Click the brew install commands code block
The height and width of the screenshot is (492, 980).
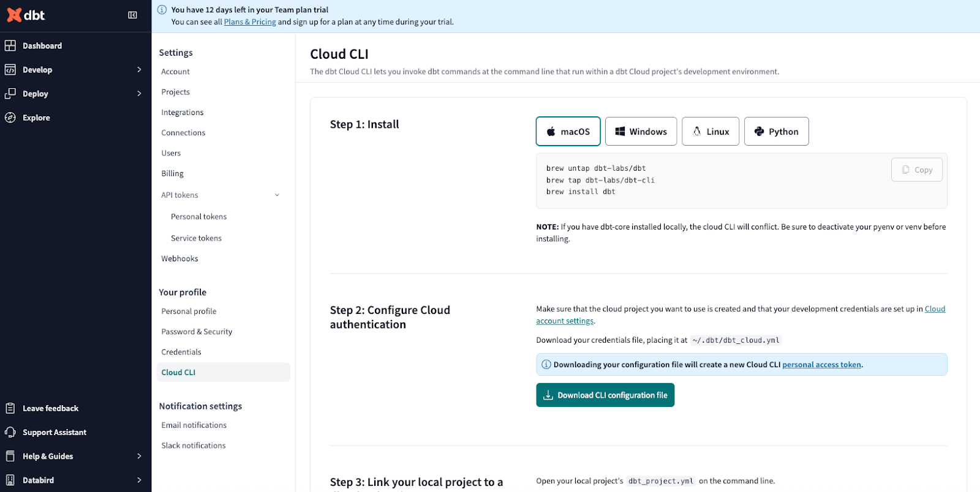(x=742, y=181)
